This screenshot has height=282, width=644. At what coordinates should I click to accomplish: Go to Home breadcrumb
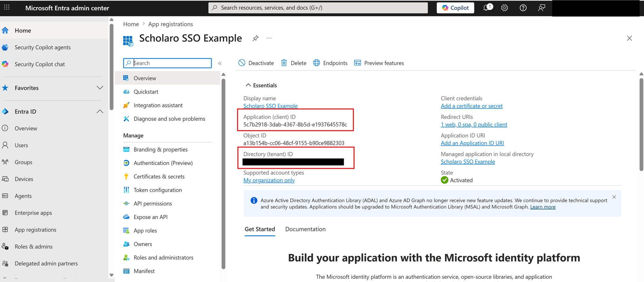click(x=131, y=24)
